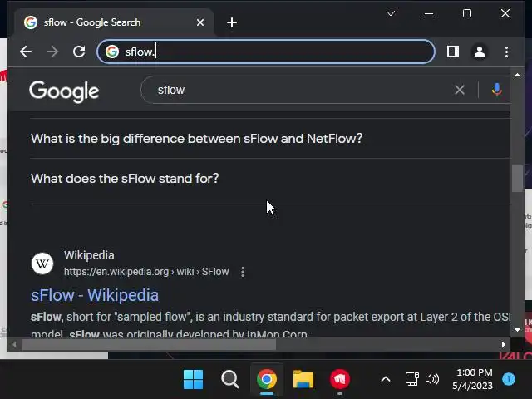Open the Windows Start menu
The width and height of the screenshot is (532, 399).
(x=193, y=379)
